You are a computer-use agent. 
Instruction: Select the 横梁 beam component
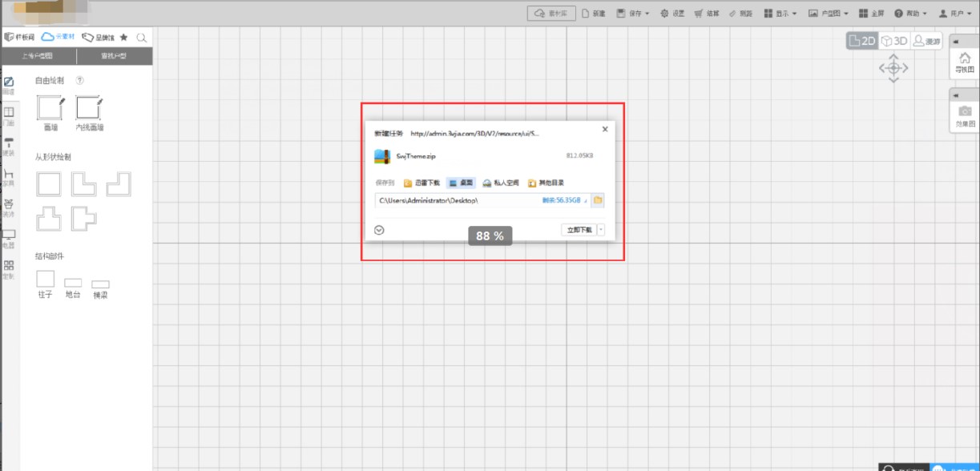100,289
